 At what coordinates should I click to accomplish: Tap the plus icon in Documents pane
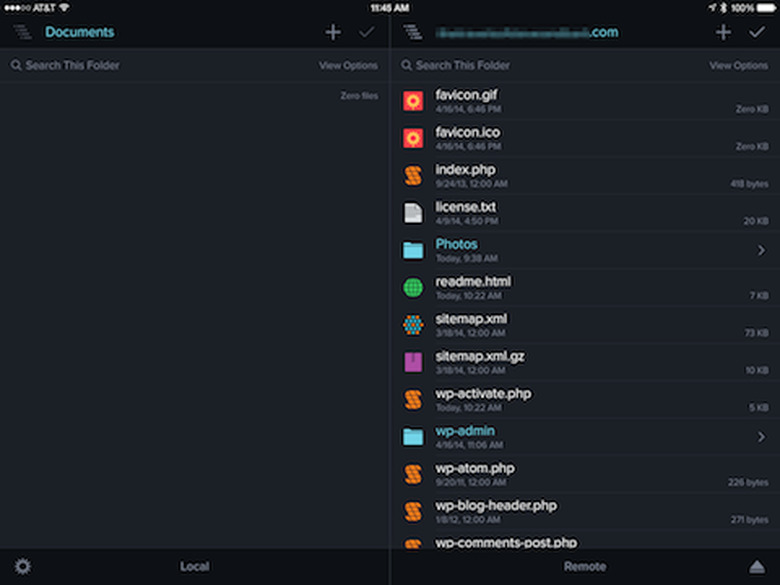coord(333,32)
